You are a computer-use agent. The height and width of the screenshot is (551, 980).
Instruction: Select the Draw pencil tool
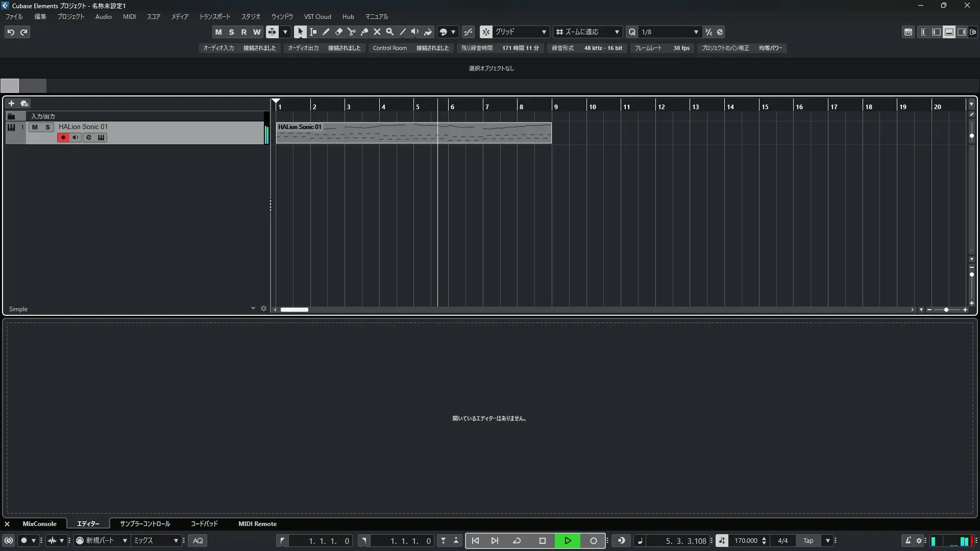click(326, 32)
